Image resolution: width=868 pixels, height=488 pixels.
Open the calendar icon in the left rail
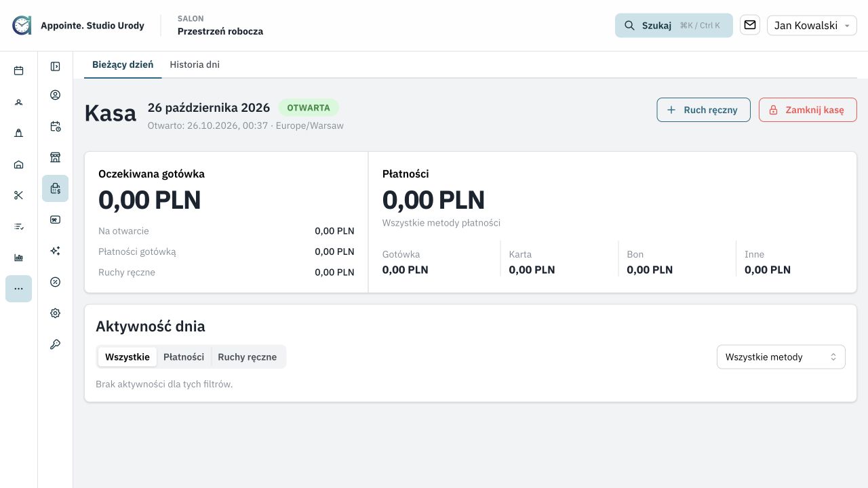tap(18, 70)
